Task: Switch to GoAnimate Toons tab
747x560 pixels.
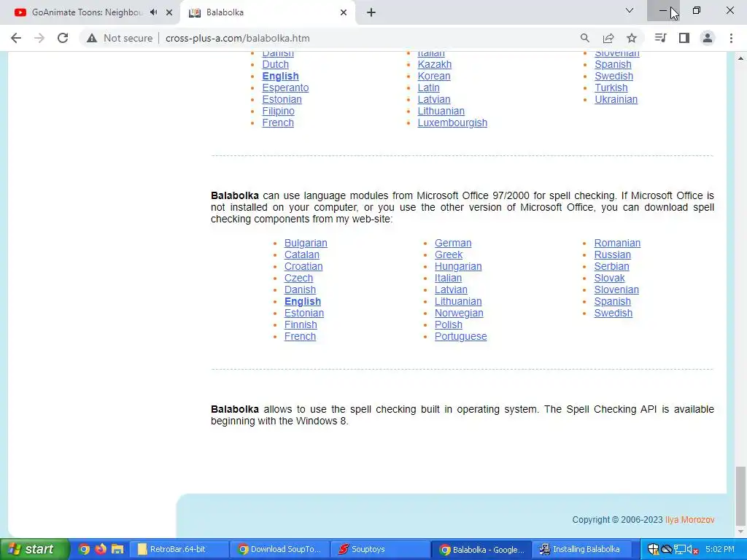Action: (88, 12)
